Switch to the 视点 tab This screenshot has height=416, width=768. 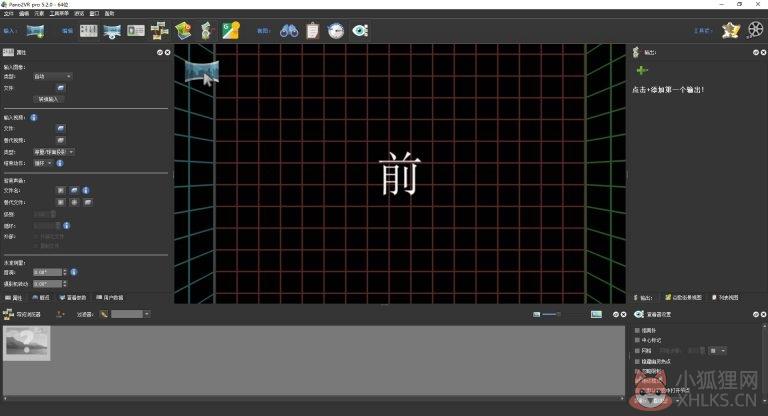pyautogui.click(x=41, y=297)
